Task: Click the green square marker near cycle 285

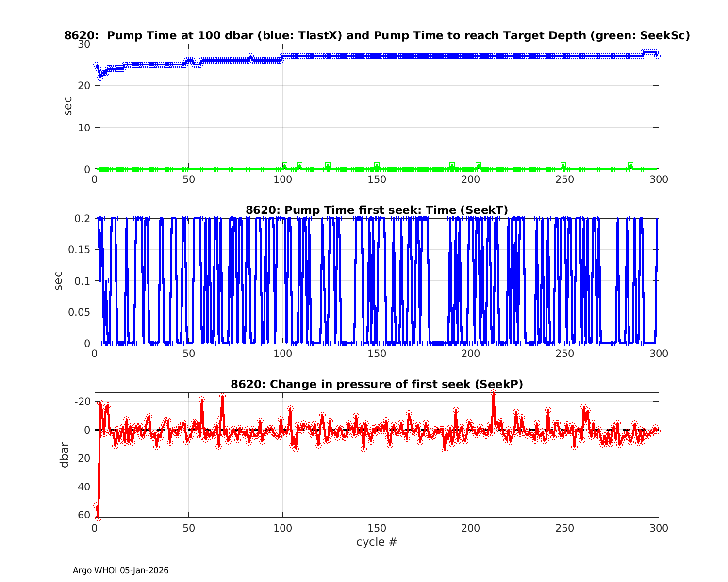Action: pyautogui.click(x=630, y=166)
